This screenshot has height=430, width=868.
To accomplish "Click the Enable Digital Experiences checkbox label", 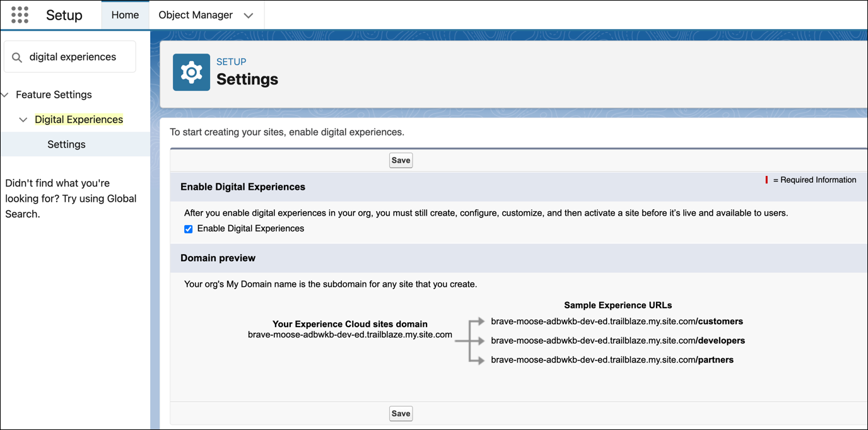I will 250,229.
